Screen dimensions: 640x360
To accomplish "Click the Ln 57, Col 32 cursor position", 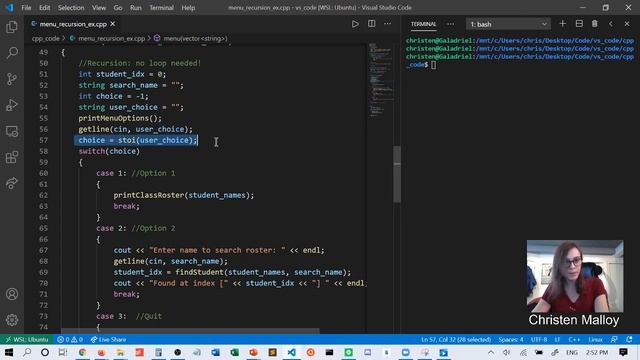I will click(456, 339).
